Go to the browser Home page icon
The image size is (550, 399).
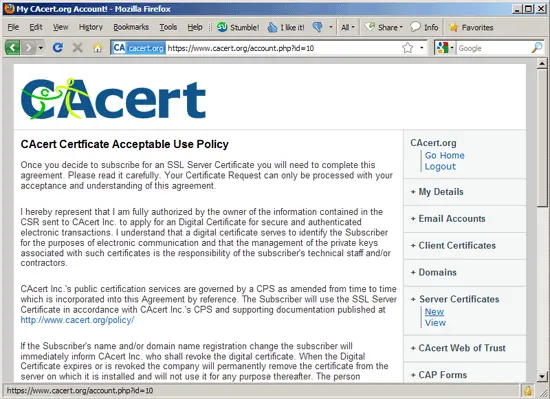[98, 47]
